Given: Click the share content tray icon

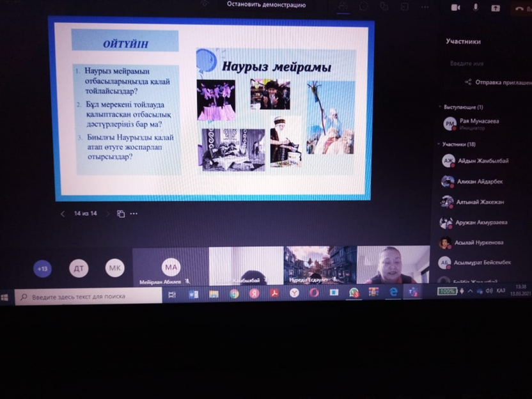Looking at the screenshot, I should click(x=496, y=8).
